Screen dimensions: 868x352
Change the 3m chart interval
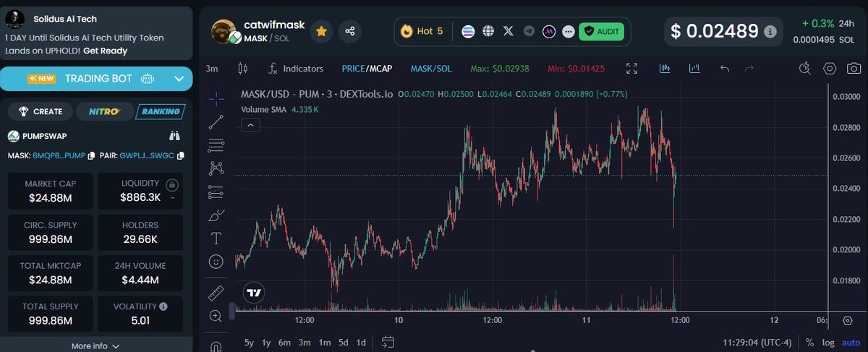tap(212, 69)
